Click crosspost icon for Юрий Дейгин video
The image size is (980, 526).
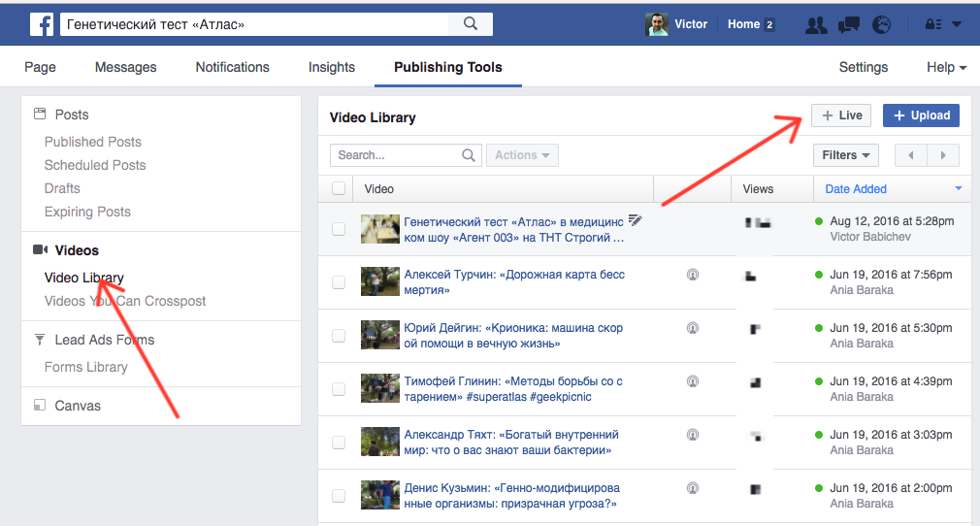693,327
